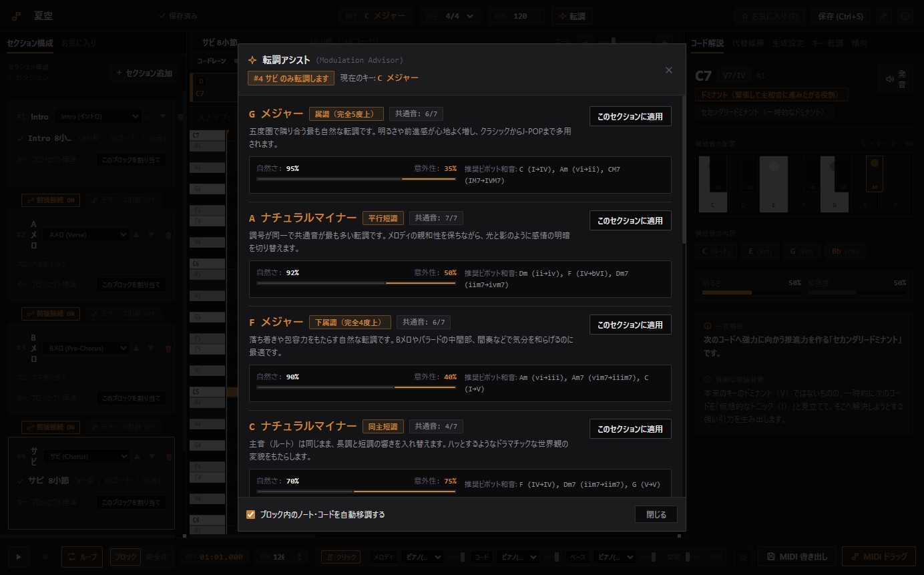
Task: Switch to キー・転調 tab
Action: 827,43
